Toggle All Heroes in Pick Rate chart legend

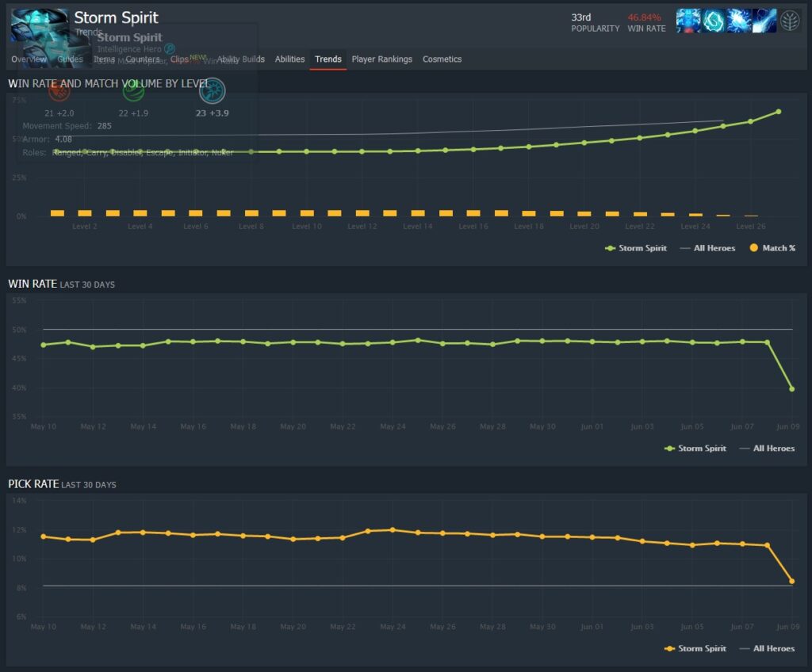[767, 648]
